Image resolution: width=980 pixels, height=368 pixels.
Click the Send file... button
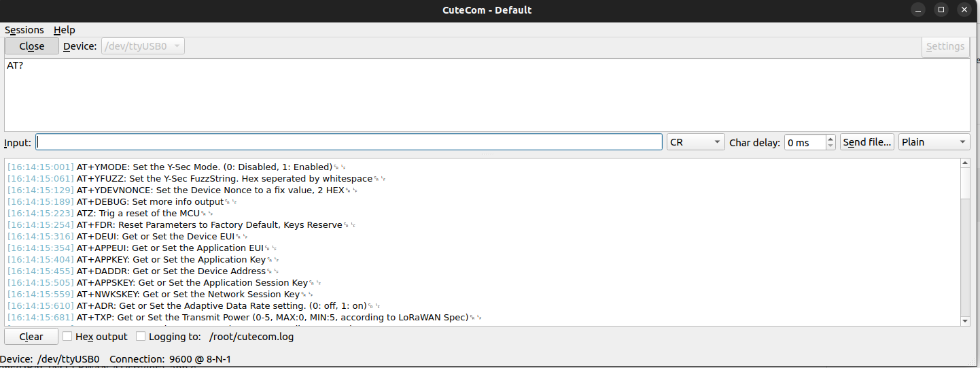coord(867,142)
